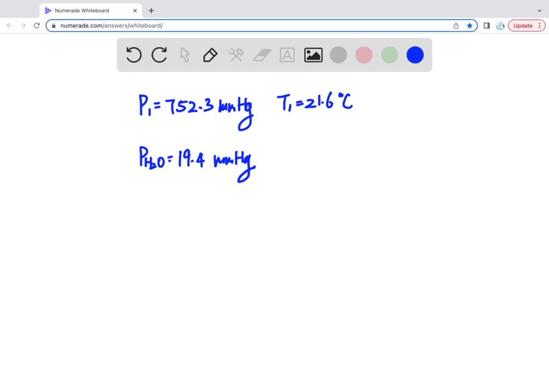Choose the pointer/cursor tool

(x=184, y=55)
